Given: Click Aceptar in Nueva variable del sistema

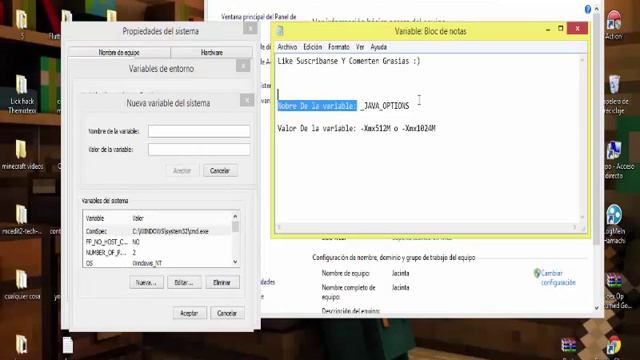Looking at the screenshot, I should (182, 171).
